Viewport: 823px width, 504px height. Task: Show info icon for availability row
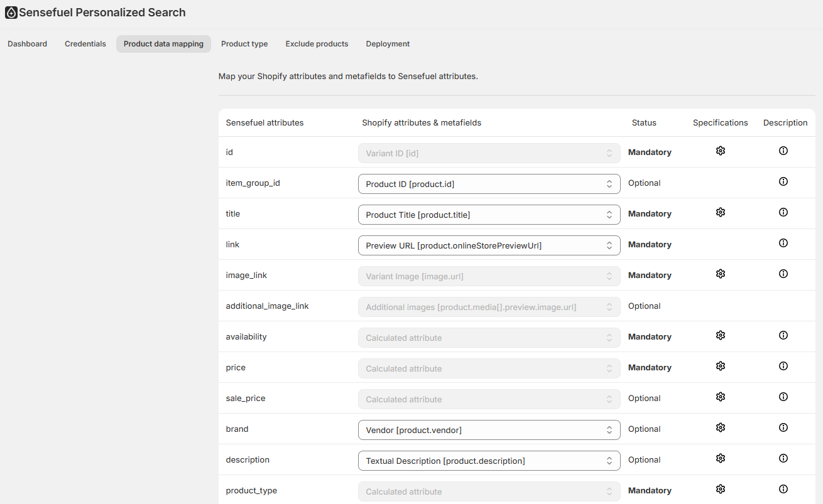pyautogui.click(x=783, y=335)
